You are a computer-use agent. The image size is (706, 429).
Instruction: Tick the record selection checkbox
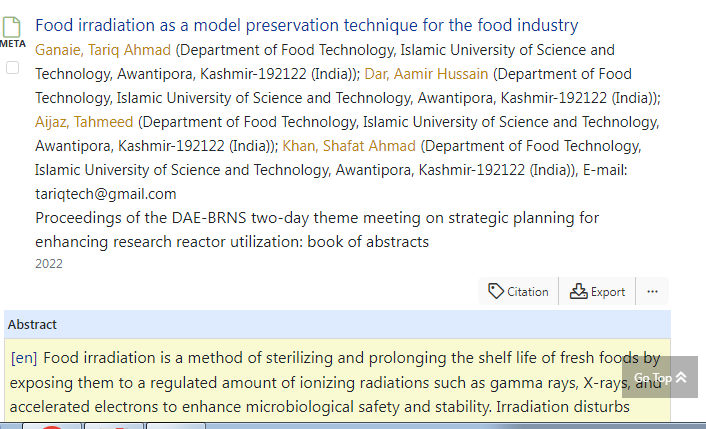coord(13,68)
